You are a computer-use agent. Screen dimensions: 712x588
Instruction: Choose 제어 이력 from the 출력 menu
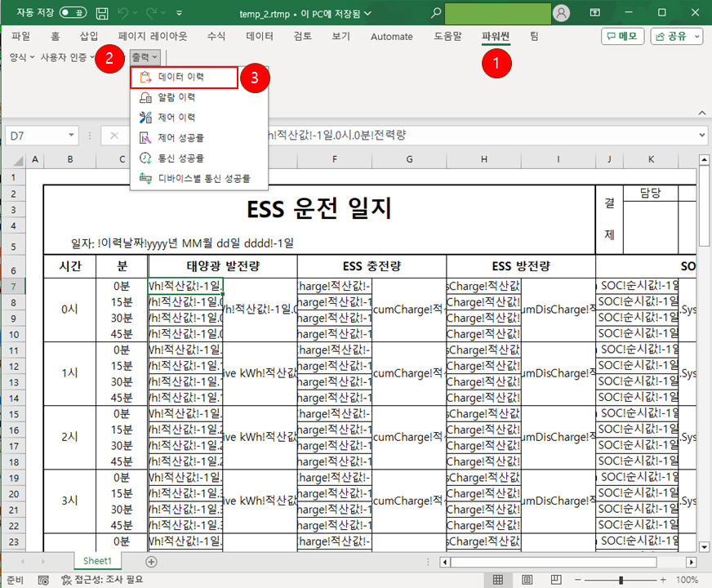tap(199, 118)
